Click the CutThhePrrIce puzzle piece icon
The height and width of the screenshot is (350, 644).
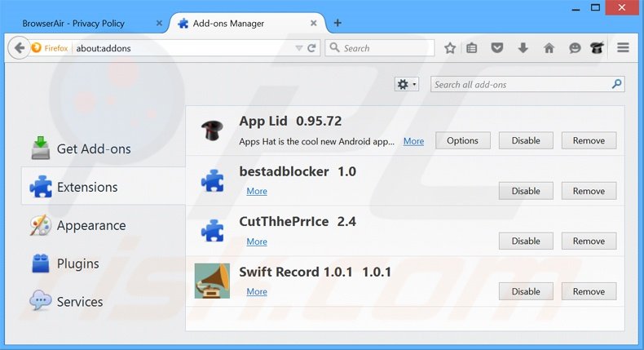[x=212, y=231]
